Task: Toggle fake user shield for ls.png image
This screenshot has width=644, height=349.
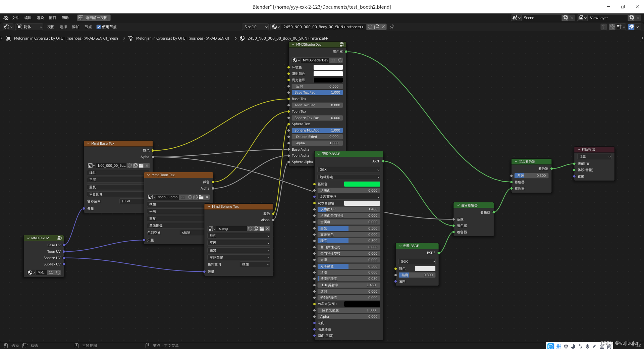Action: pyautogui.click(x=250, y=229)
